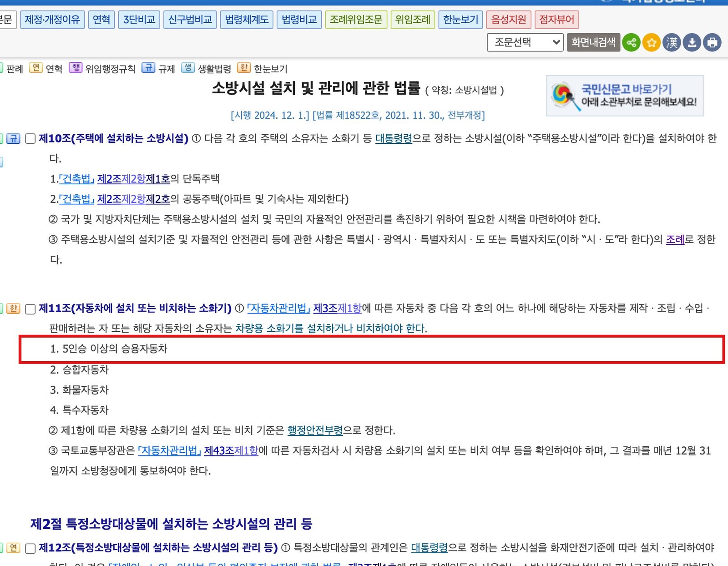Click the 연 icon beside 제12조
This screenshot has height=566, width=728.
pyautogui.click(x=13, y=548)
